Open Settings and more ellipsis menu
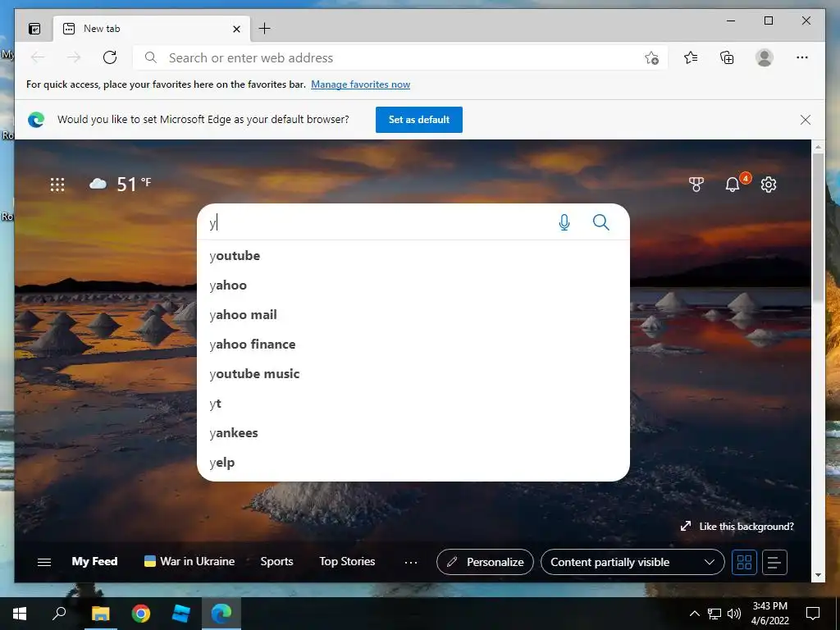 point(802,57)
